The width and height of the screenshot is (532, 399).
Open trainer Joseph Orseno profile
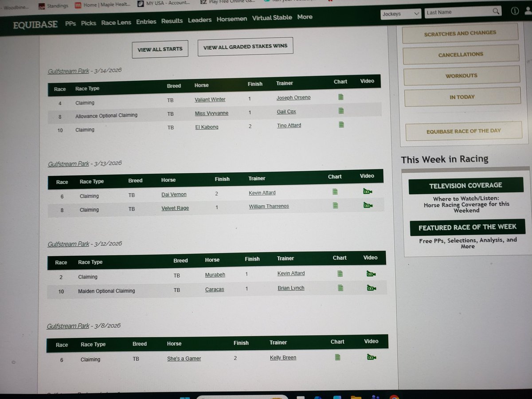[293, 98]
